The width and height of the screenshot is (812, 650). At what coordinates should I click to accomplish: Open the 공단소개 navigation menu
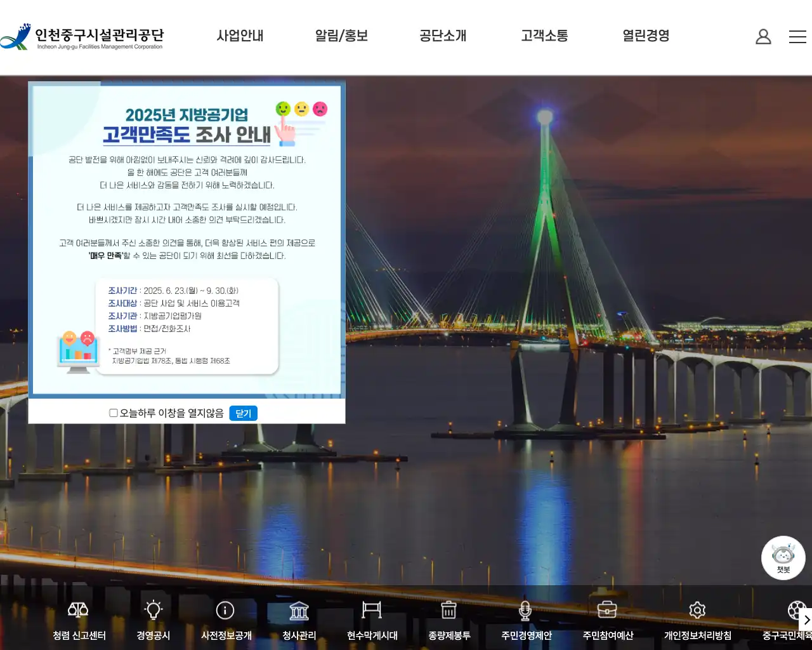tap(442, 36)
